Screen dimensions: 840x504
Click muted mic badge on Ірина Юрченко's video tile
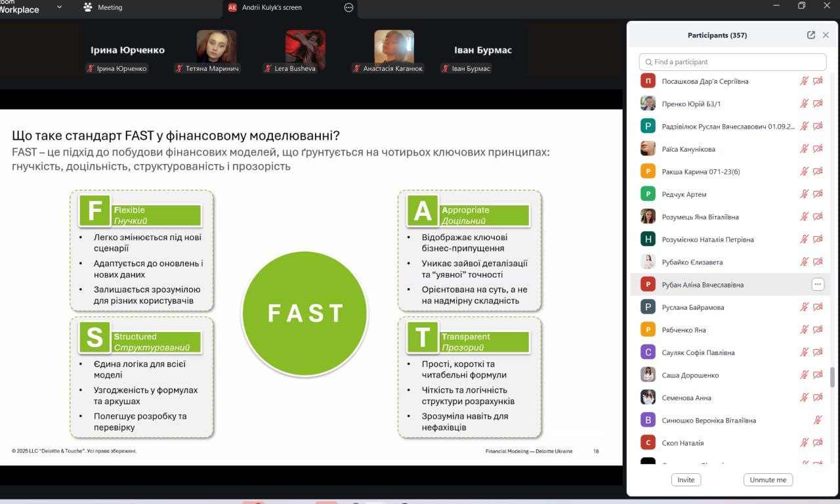[91, 68]
